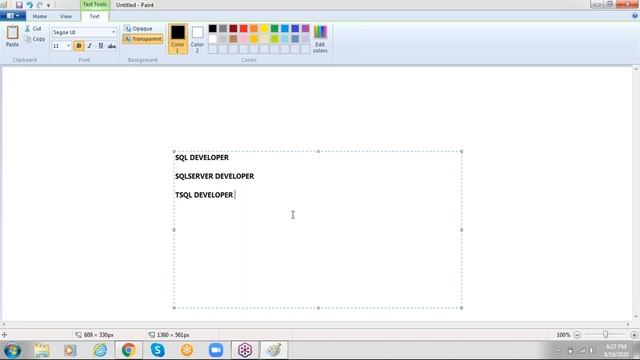Launch Internet Explorer from taskbar
Image resolution: width=640 pixels, height=360 pixels.
pyautogui.click(x=100, y=350)
